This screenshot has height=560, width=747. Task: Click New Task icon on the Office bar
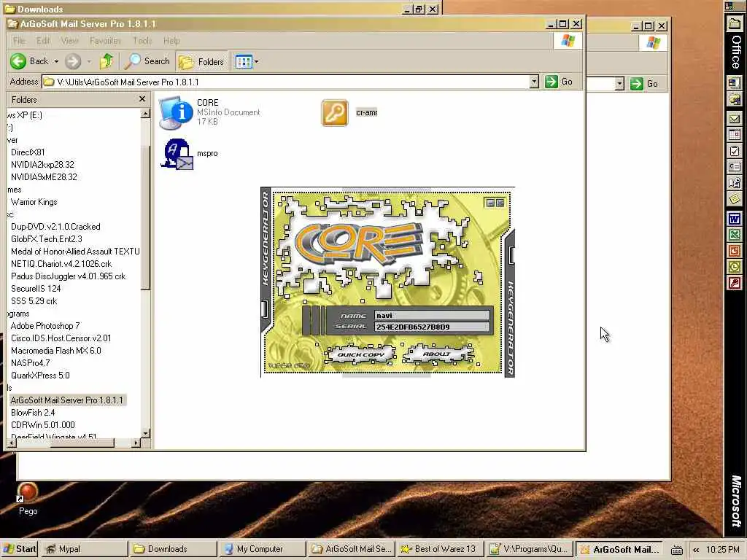point(735,152)
